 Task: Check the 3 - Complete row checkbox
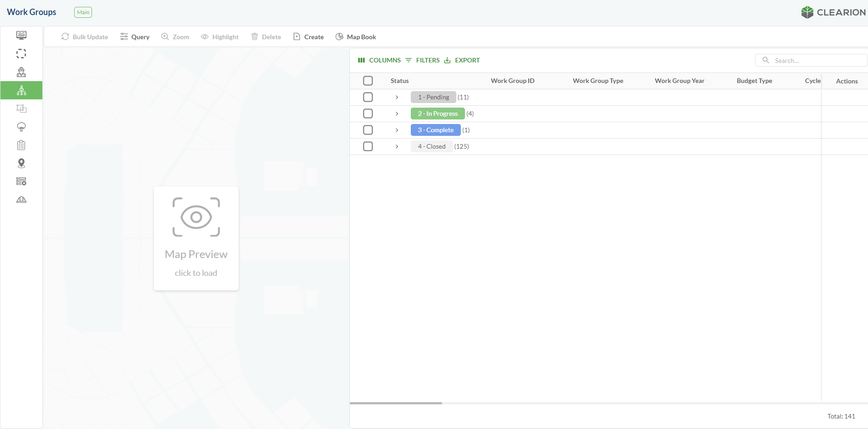368,130
